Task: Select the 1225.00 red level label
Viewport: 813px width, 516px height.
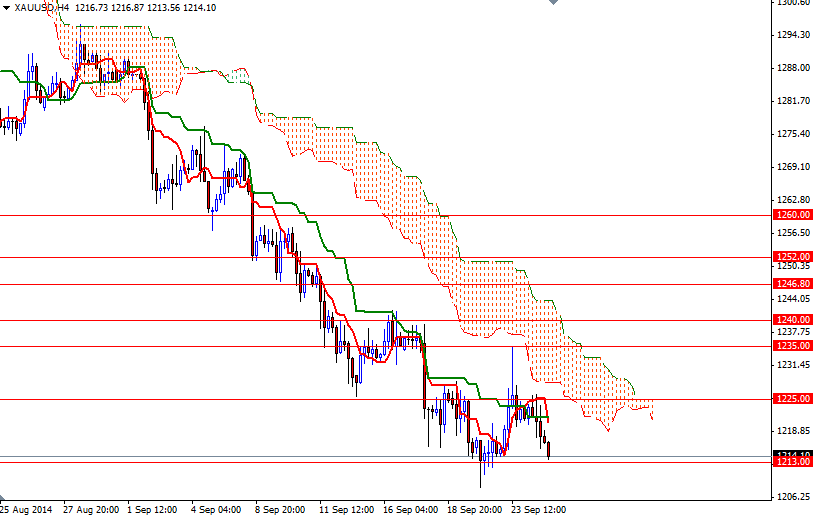Action: pyautogui.click(x=793, y=399)
